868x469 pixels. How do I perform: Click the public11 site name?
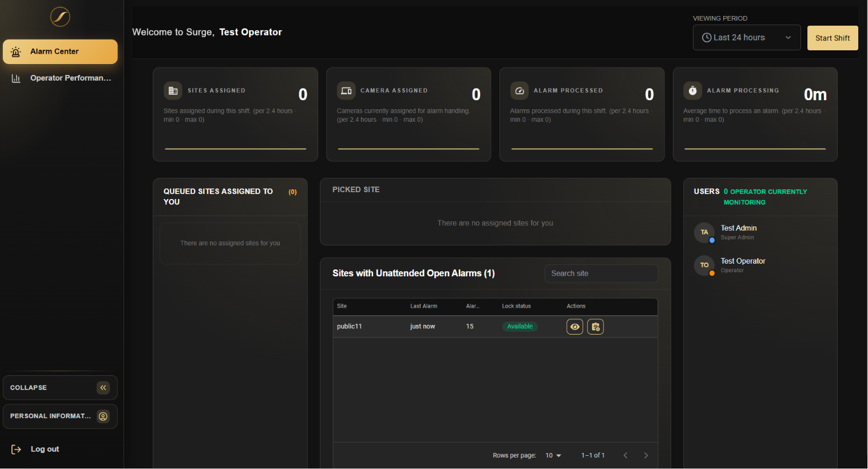click(x=349, y=327)
